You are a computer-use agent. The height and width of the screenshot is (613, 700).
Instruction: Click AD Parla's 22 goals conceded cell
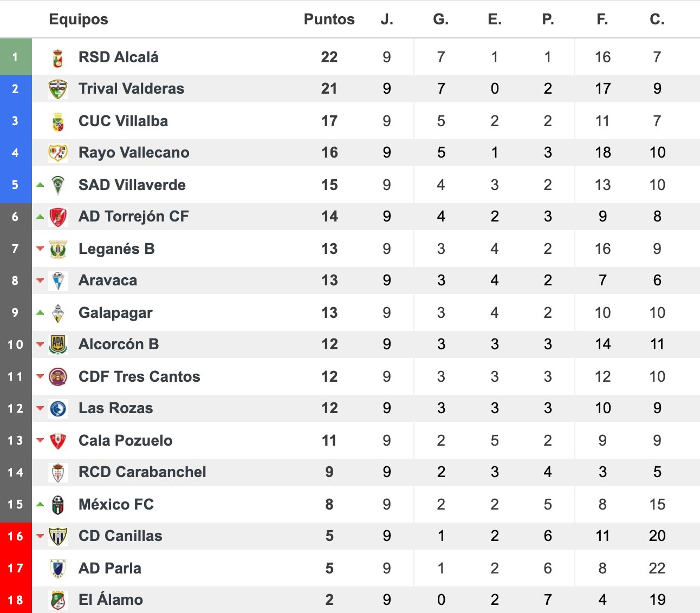point(657,568)
